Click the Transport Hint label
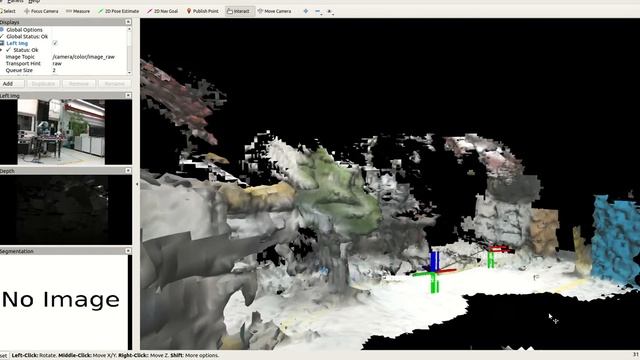Screen dimensions: 640x360 tap(23, 63)
